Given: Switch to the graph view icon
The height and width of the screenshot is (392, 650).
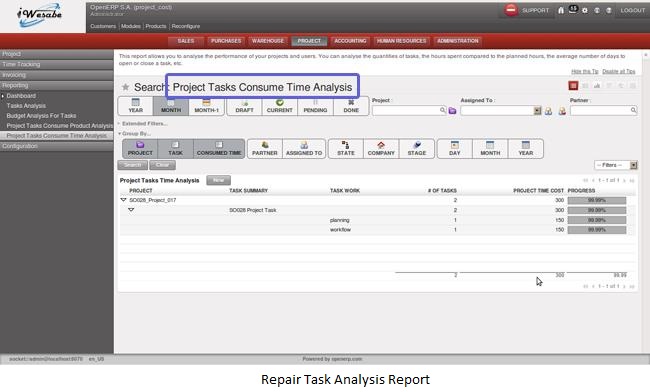Looking at the screenshot, I should [x=597, y=86].
